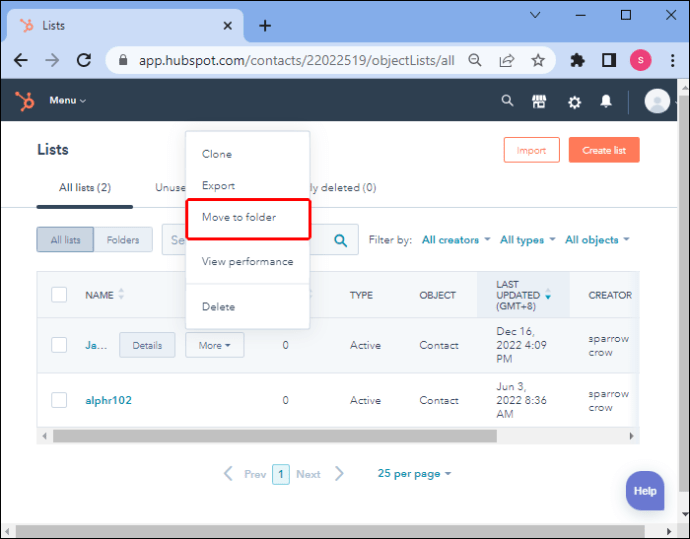Change the 25 per page setting

click(414, 474)
